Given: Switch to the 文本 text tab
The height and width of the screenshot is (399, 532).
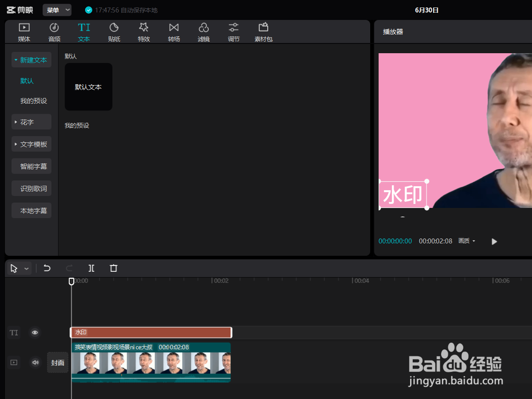Looking at the screenshot, I should (x=84, y=32).
